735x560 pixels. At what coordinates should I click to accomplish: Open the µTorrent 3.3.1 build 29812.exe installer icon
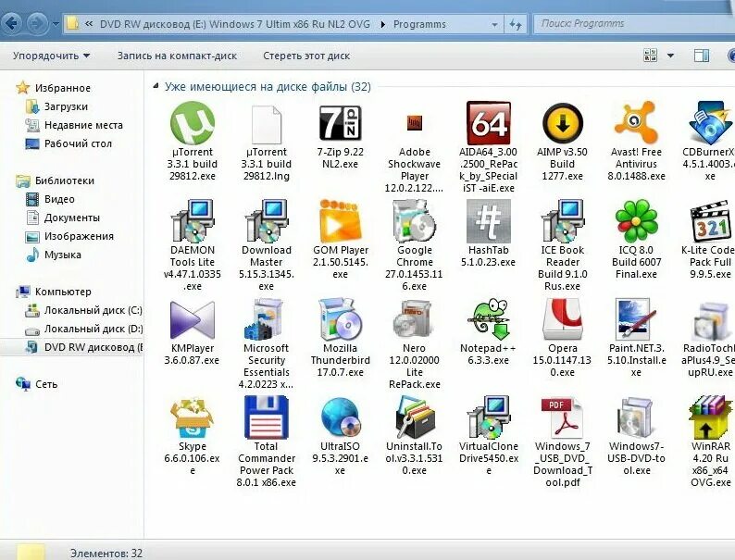coord(193,123)
